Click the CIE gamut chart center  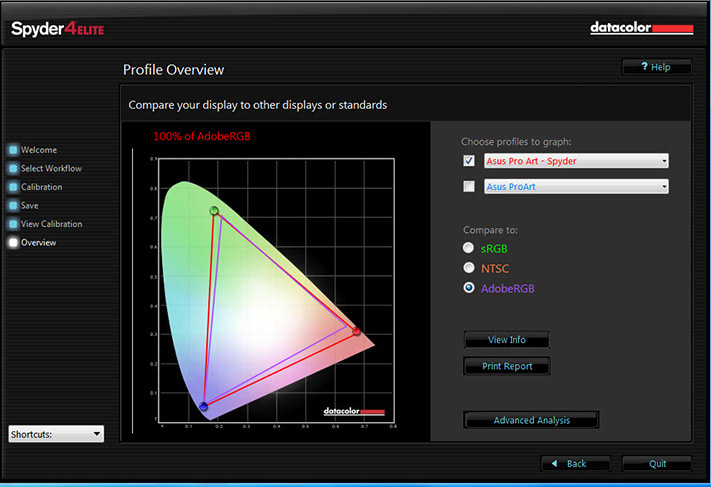276,291
